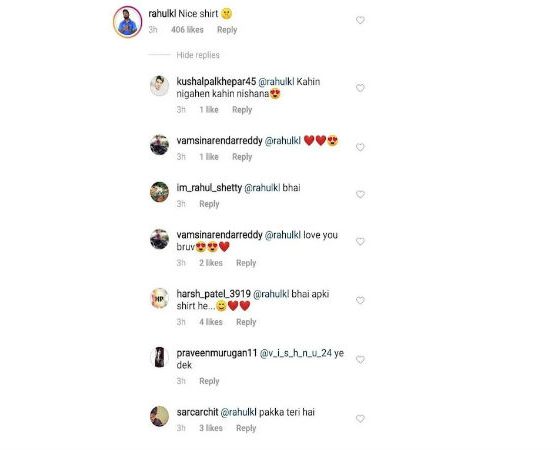Image resolution: width=560 pixels, height=450 pixels.
Task: Reply to praveenmurugan11's 'ye dek' comment
Action: (209, 381)
